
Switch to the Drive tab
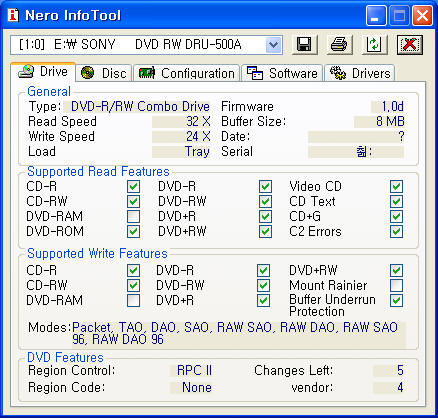pyautogui.click(x=43, y=72)
